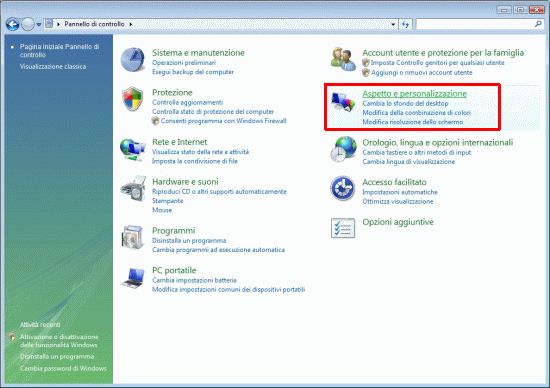Expand the arrow before Pannello di controllo breadcrumb
This screenshot has height=388, width=550.
[59, 24]
